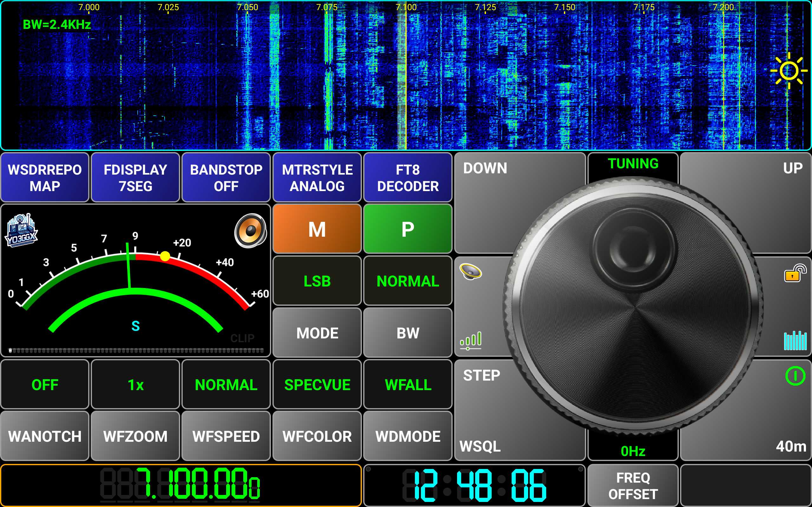Click the 7.150 marker on waterfall
Screen dimensions: 812x507
point(564,7)
